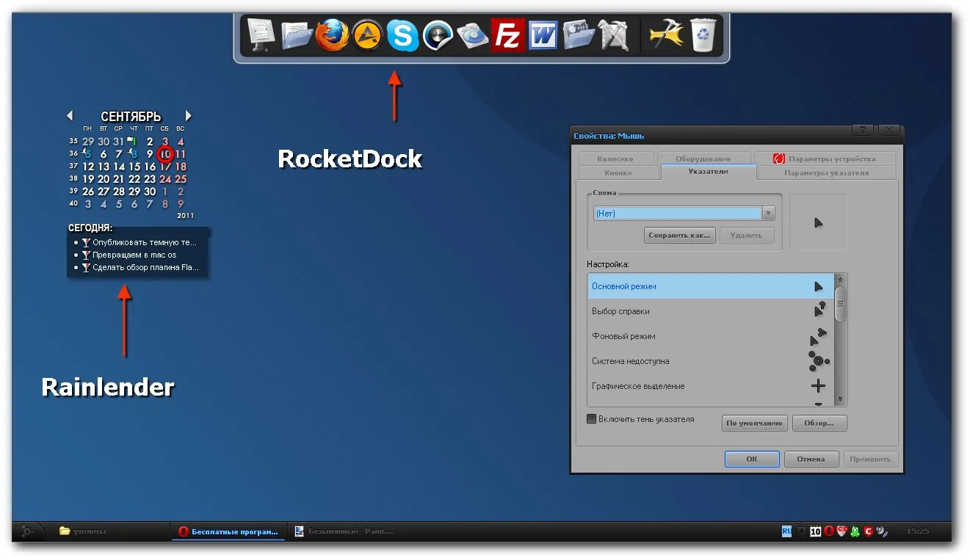Click the taskbar clock showing 15:25
This screenshot has width=970, height=560.
tap(918, 531)
